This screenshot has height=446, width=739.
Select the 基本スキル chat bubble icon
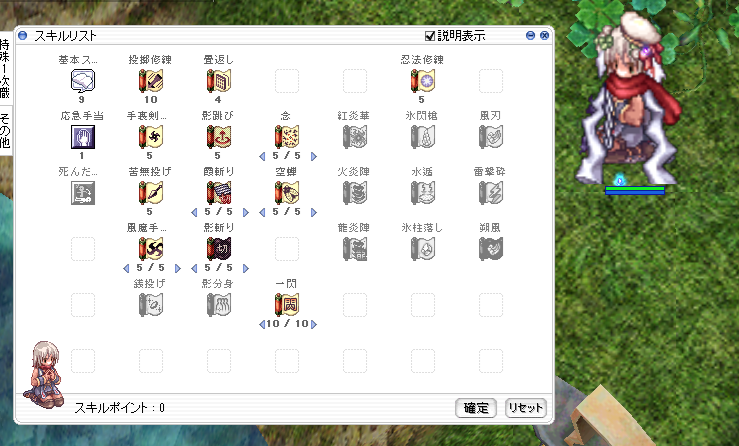click(x=83, y=81)
